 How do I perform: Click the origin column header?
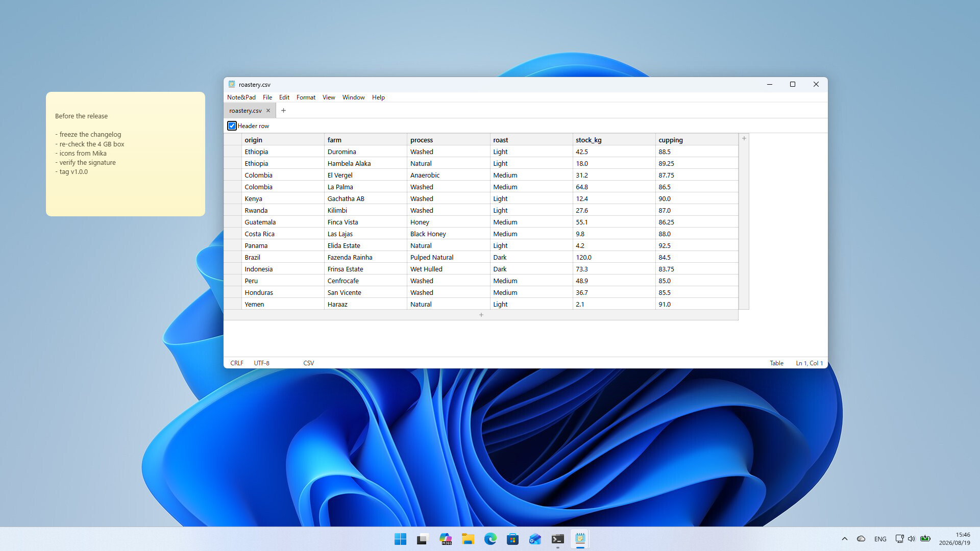(283, 140)
